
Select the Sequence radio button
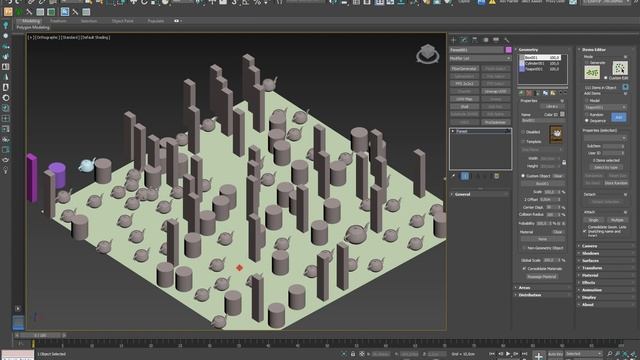[x=587, y=121]
